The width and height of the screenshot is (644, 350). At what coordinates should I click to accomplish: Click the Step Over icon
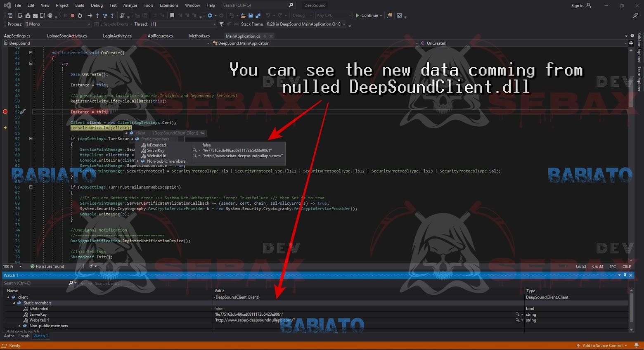coord(105,15)
